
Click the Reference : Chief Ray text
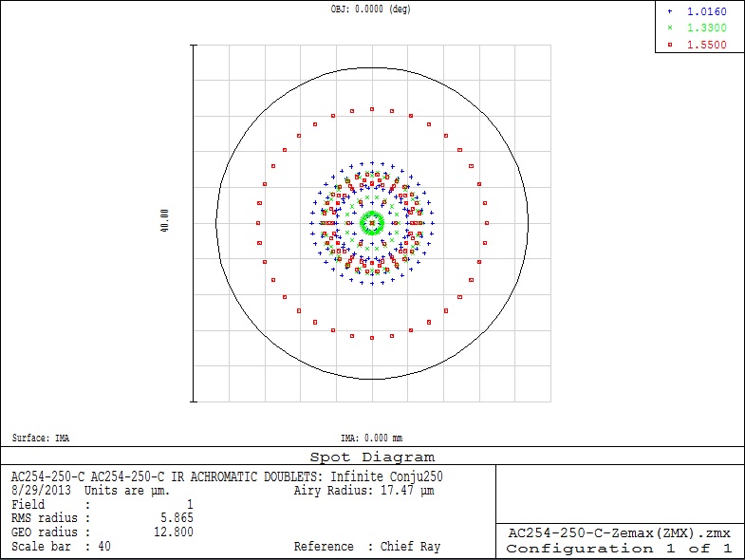tap(366, 546)
